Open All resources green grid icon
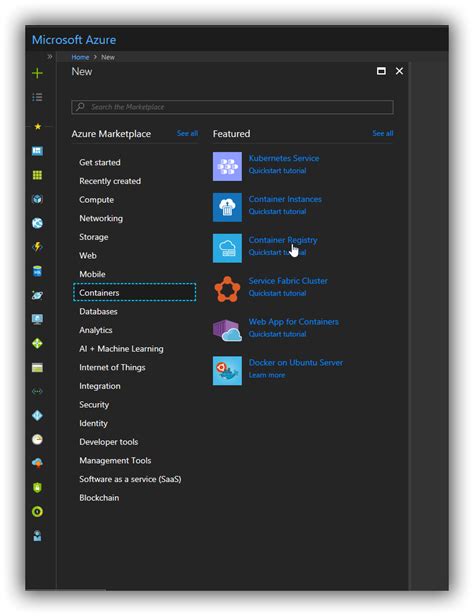Screen dimensions: 474x616 [x=37, y=175]
